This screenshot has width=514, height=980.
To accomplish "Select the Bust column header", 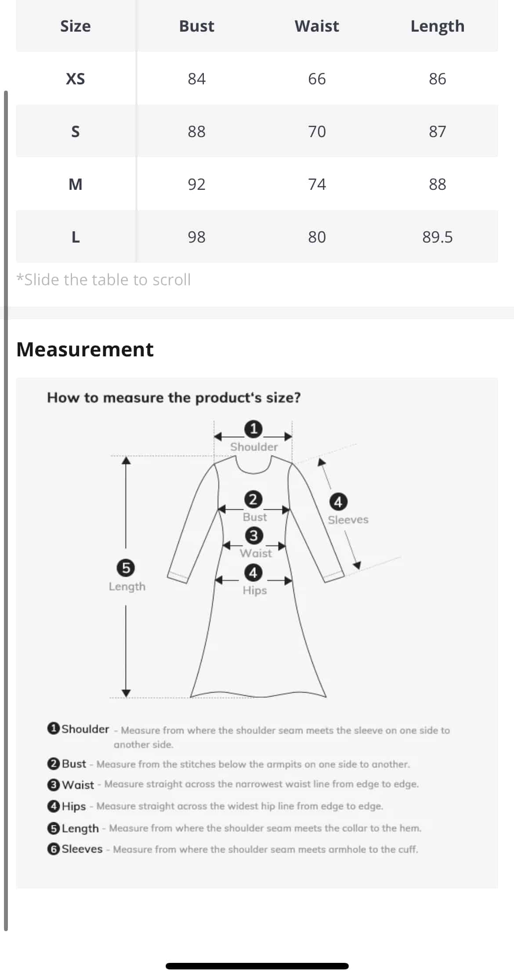I will [196, 26].
